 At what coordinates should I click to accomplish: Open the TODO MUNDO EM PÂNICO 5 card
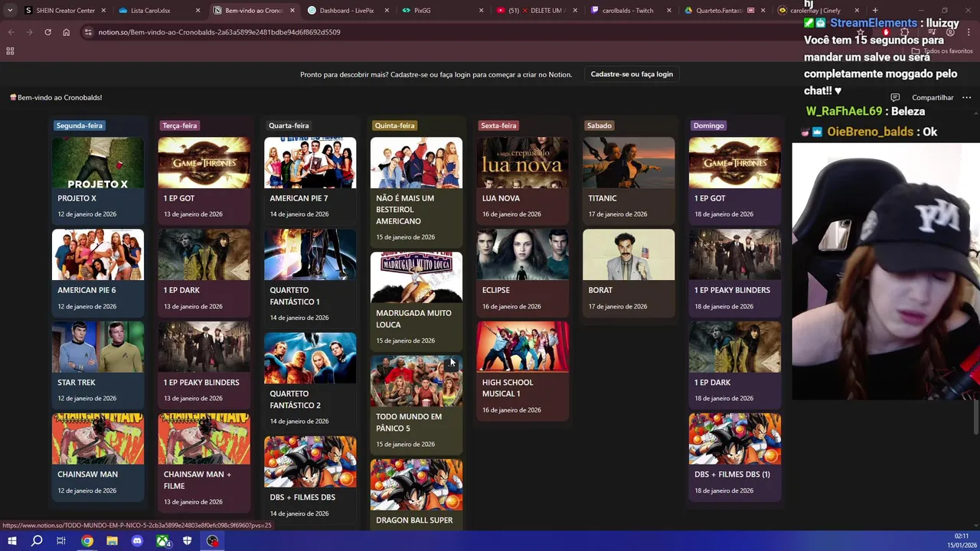[416, 404]
